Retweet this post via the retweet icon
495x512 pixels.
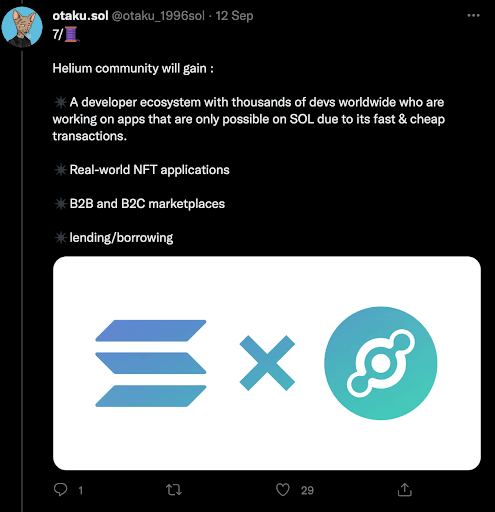[174, 490]
